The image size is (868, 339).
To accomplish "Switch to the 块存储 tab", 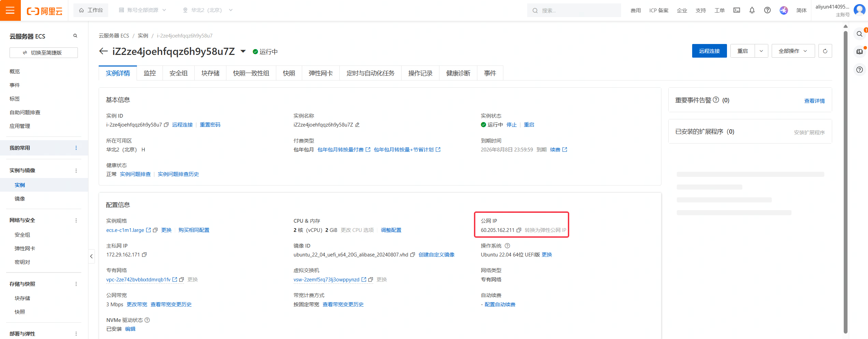I will [x=210, y=73].
